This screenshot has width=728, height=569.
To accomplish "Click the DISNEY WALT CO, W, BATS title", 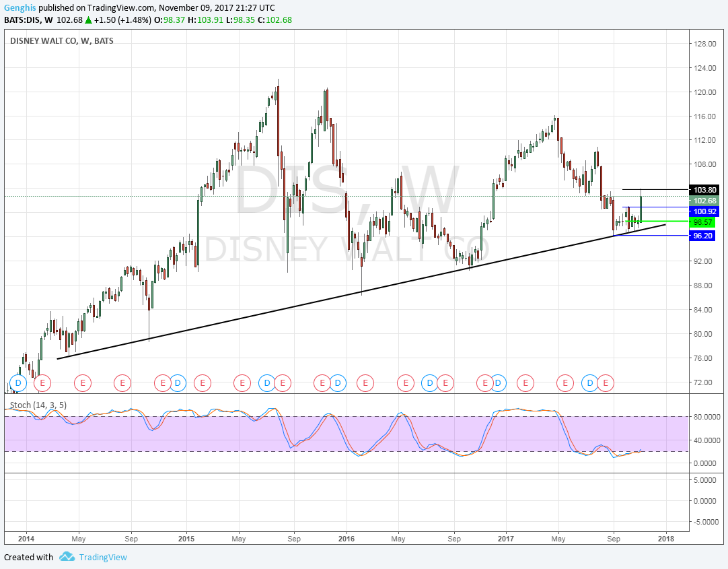I will tap(62, 41).
